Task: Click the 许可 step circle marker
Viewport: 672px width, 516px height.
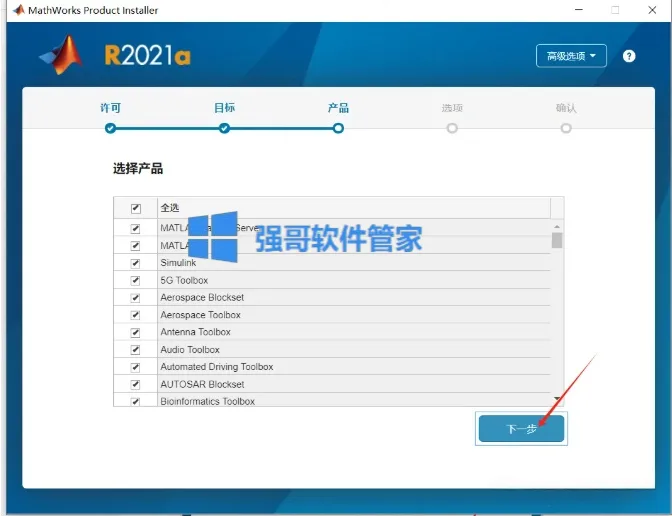Action: click(111, 128)
